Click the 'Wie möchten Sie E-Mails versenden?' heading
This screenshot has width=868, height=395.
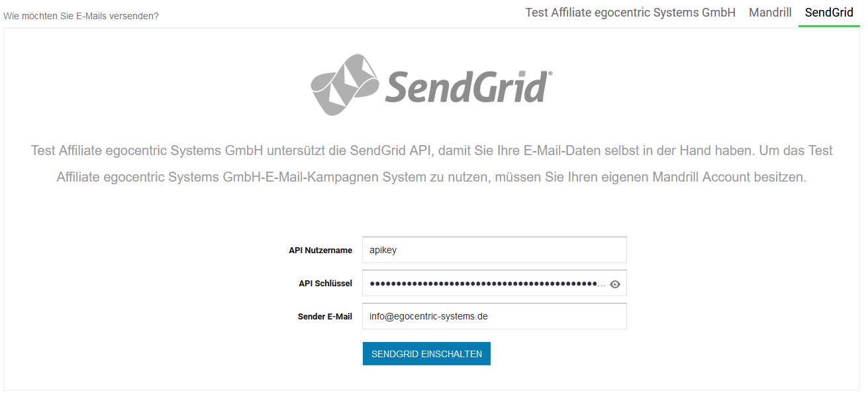click(81, 15)
